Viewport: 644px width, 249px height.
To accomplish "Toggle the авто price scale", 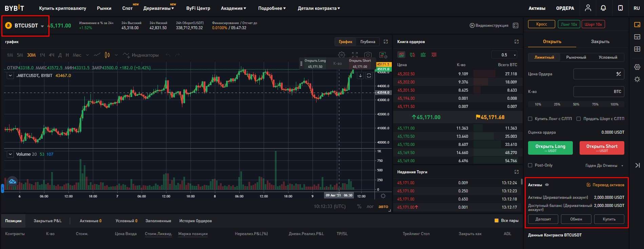I will [x=383, y=206].
